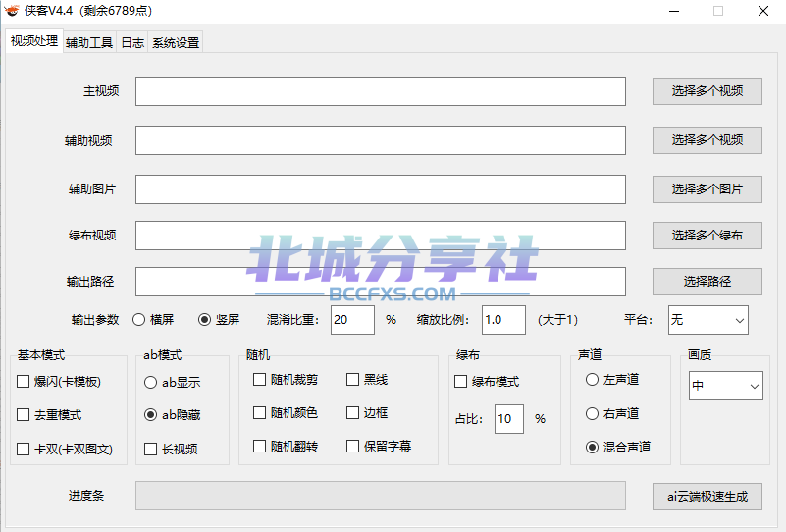
Task: Enable 随机翻转 checkbox
Action: [x=259, y=447]
